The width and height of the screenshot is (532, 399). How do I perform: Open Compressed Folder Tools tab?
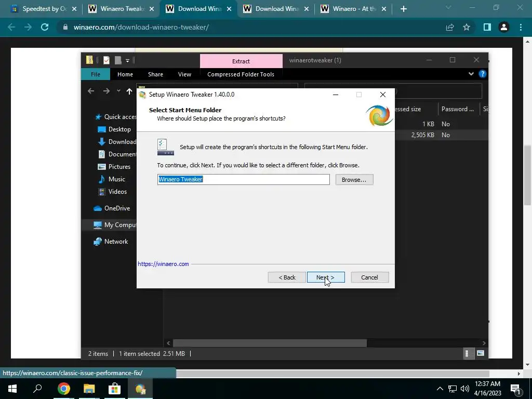click(x=241, y=74)
